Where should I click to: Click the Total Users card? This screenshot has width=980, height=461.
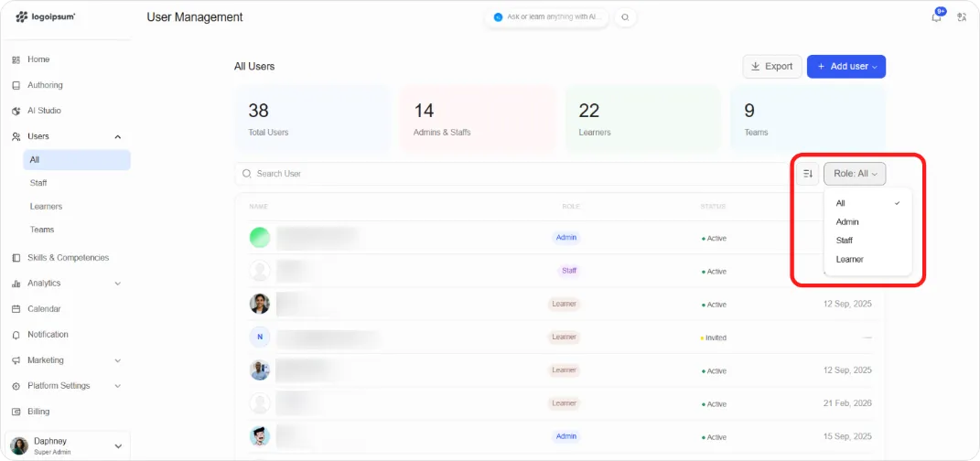pos(312,119)
